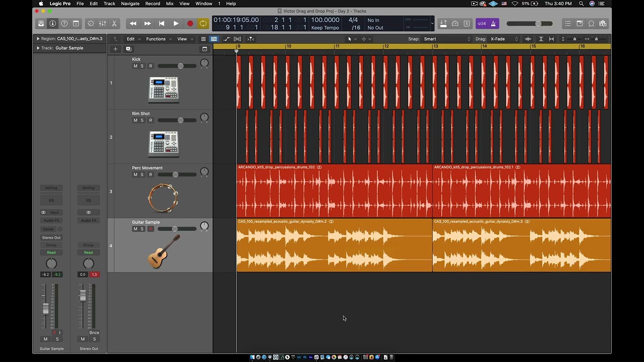Image resolution: width=644 pixels, height=362 pixels.
Task: Click the Replace mode toolbar icon
Action: click(443, 24)
